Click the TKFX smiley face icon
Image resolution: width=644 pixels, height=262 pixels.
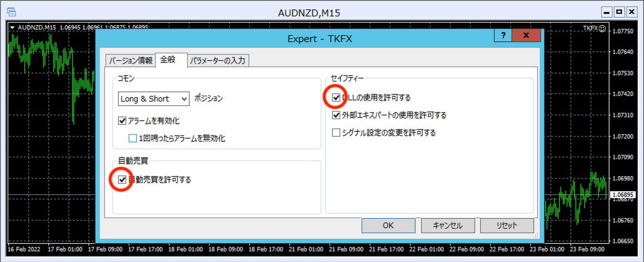point(603,28)
